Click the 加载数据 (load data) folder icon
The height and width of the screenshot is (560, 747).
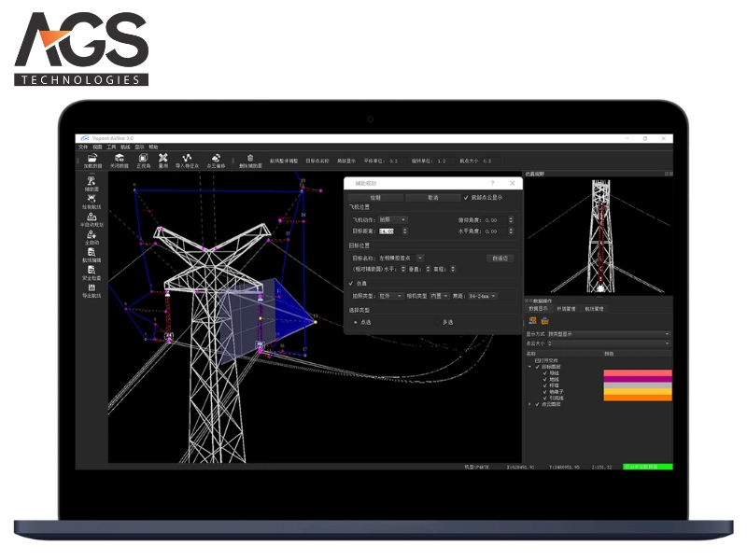click(92, 159)
